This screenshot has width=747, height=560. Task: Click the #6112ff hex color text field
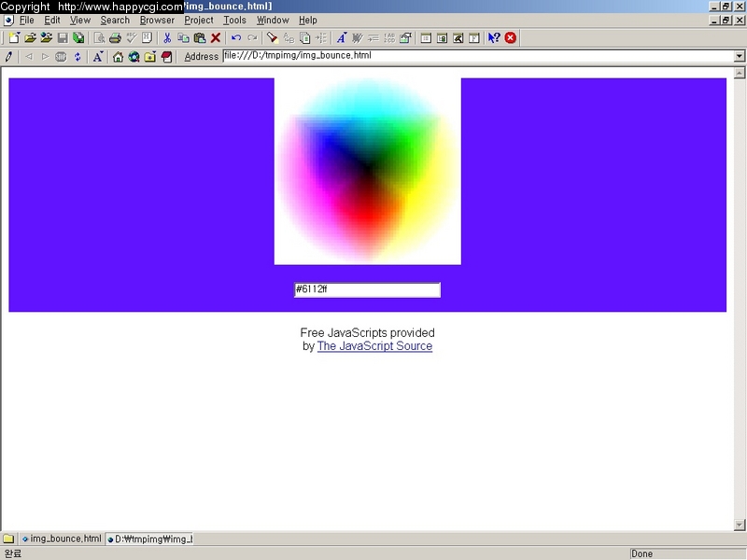367,289
